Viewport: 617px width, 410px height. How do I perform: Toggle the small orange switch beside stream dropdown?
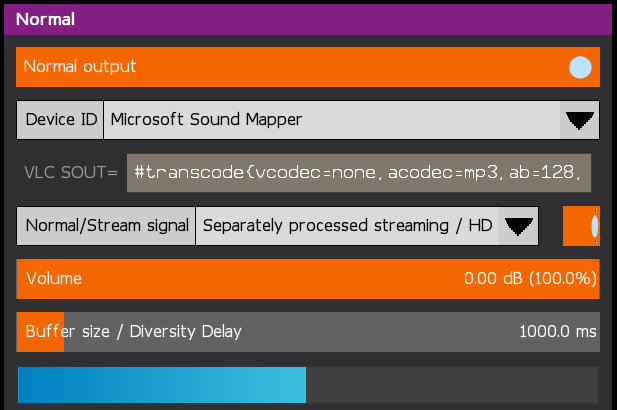coord(581,226)
